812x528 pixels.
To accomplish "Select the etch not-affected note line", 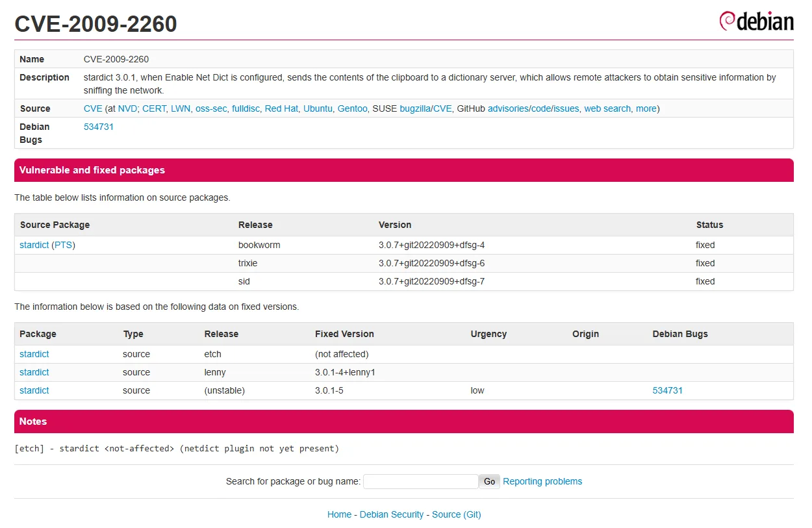I will 177,449.
